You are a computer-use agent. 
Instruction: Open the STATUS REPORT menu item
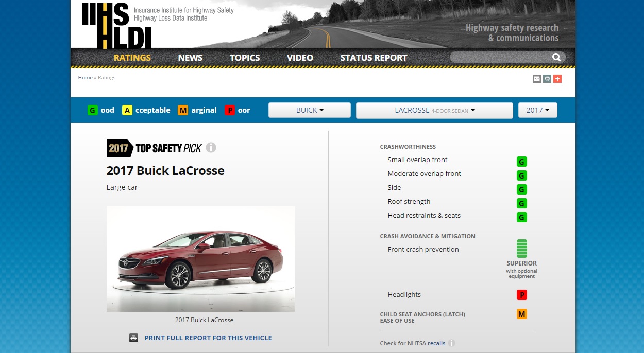click(x=374, y=58)
